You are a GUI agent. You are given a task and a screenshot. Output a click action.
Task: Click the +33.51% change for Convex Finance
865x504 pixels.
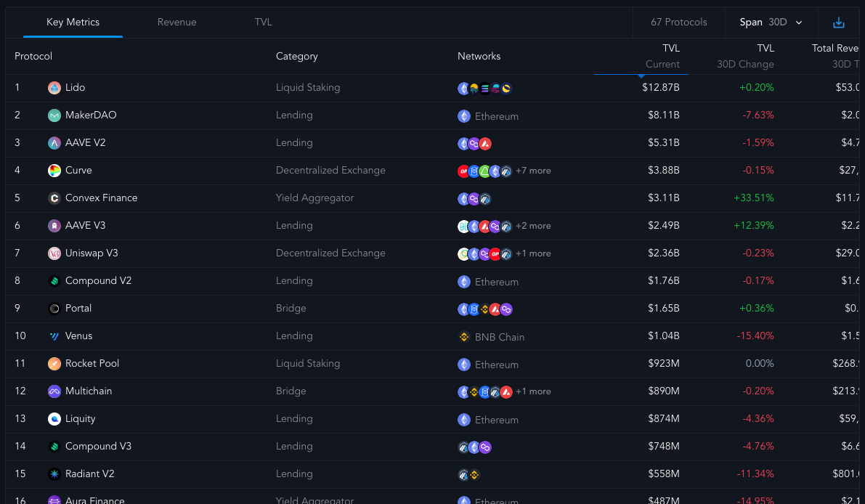point(754,198)
